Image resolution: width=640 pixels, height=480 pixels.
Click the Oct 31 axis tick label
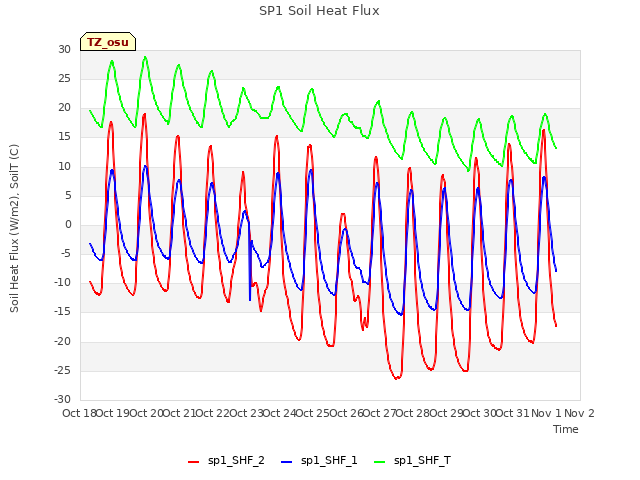pyautogui.click(x=513, y=413)
